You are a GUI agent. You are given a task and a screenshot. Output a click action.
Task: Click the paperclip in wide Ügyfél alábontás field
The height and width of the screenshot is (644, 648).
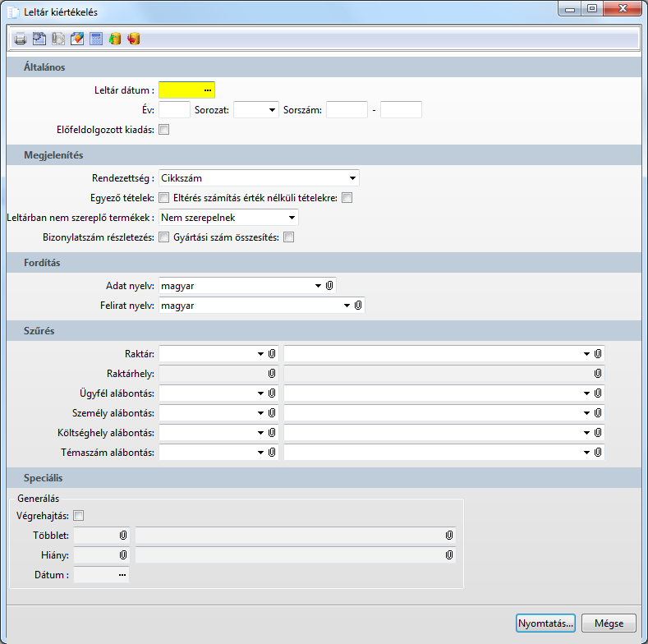[x=598, y=393]
